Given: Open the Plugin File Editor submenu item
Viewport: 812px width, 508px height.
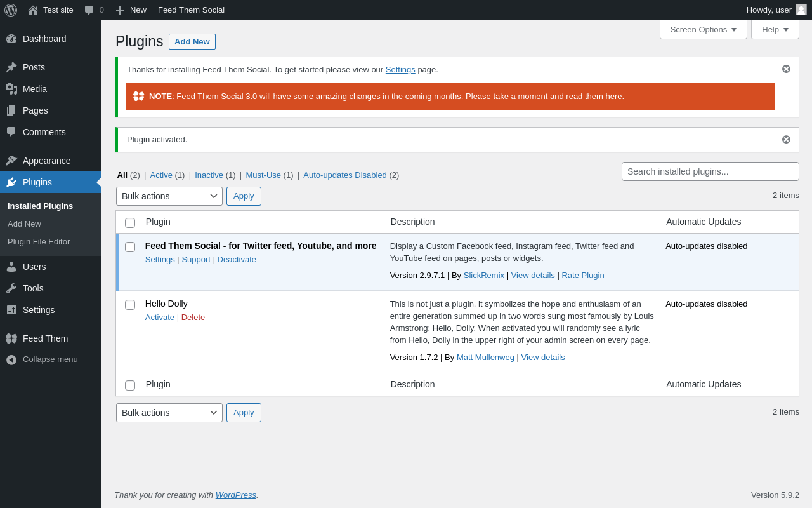Looking at the screenshot, I should tap(39, 242).
